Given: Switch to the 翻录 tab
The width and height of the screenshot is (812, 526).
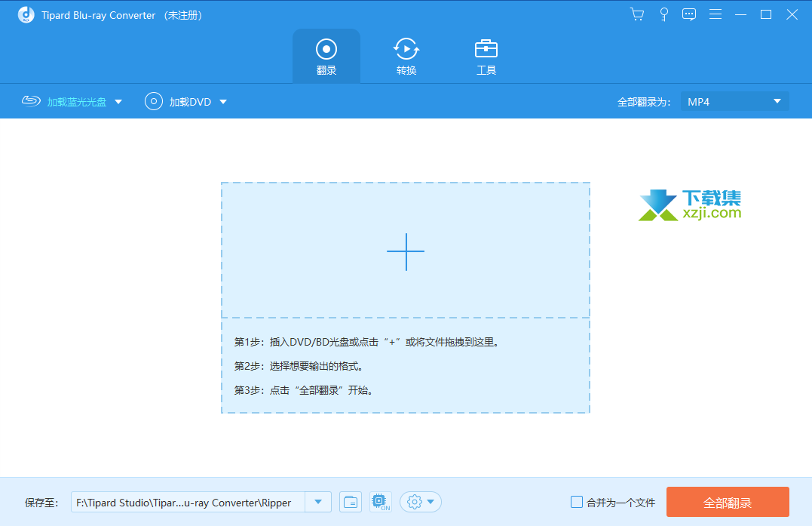Looking at the screenshot, I should (x=326, y=57).
